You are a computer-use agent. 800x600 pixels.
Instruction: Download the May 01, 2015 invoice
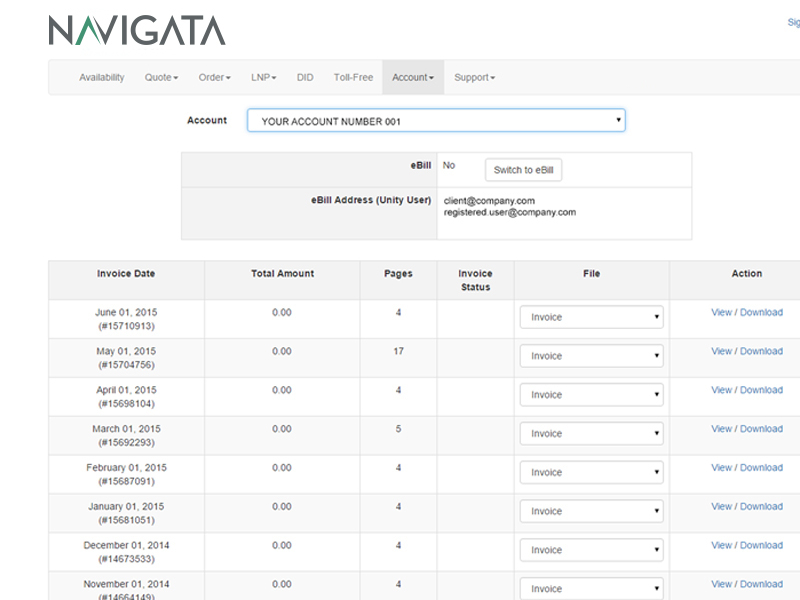(x=761, y=351)
